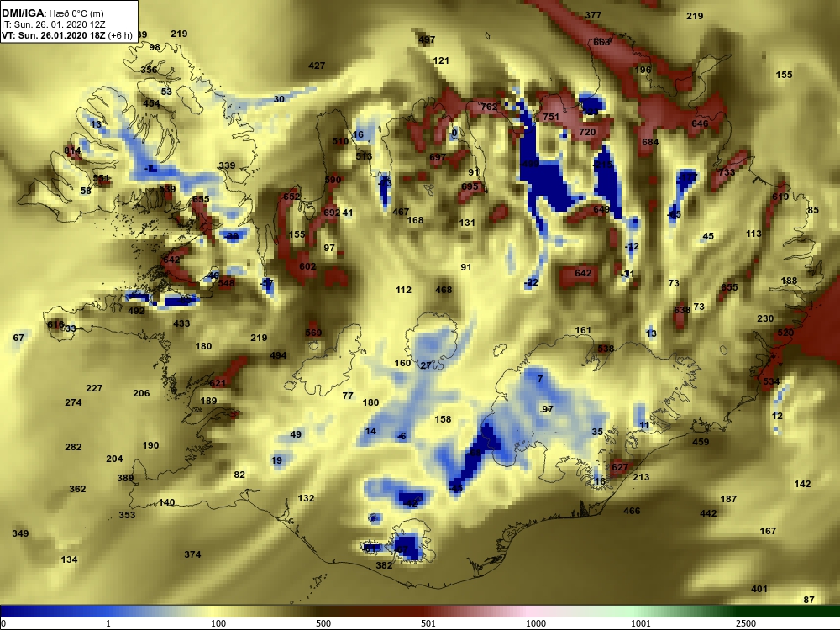Screen dimensions: 840x630
Task: Click the map value '433'
Action: tap(181, 323)
